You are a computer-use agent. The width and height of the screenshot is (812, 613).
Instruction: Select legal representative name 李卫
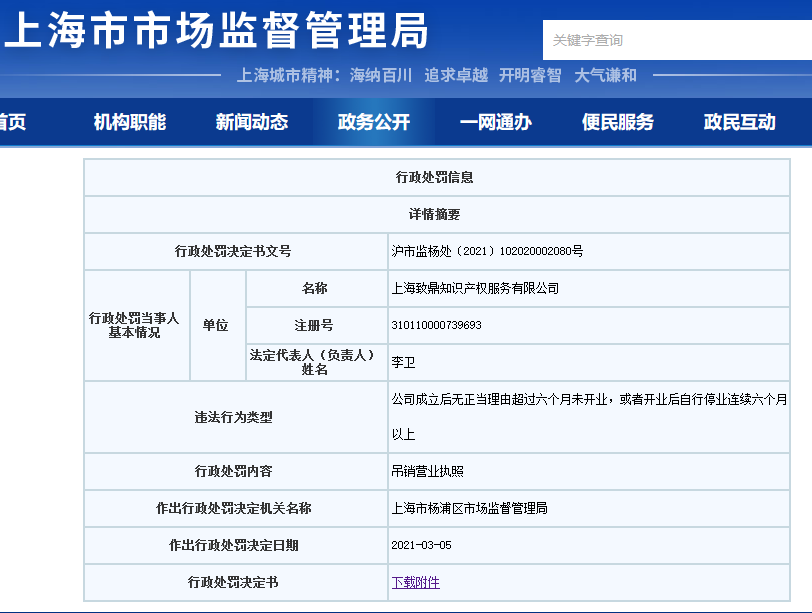coord(403,362)
